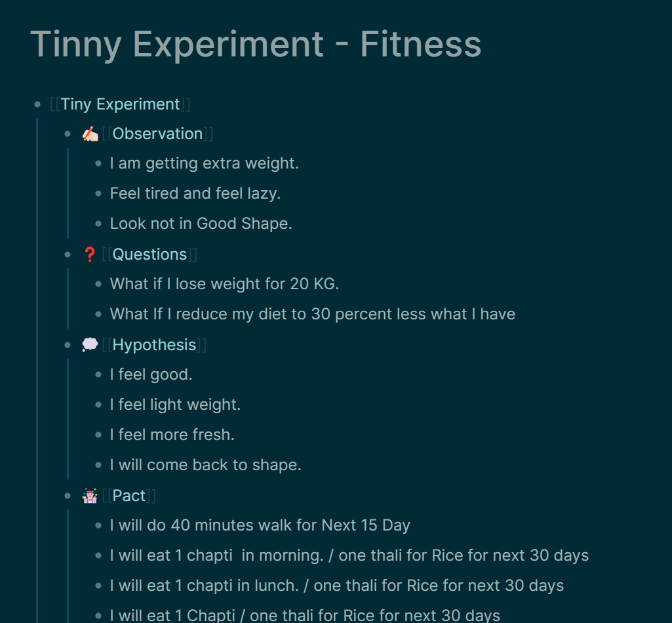
Task: Click the page title Tinny Experiment - Fitness
Action: click(256, 44)
